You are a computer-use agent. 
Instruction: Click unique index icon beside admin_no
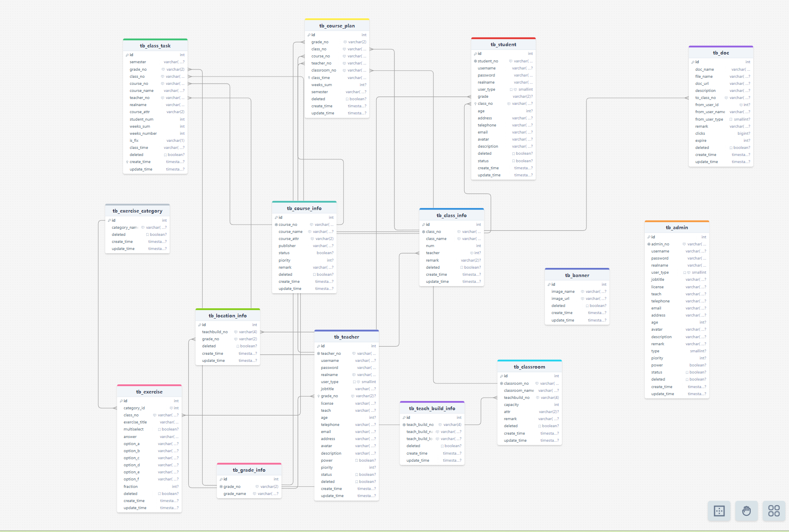(649, 244)
